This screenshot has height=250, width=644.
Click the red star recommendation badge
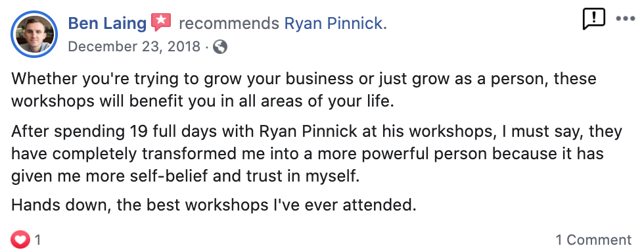pos(161,22)
